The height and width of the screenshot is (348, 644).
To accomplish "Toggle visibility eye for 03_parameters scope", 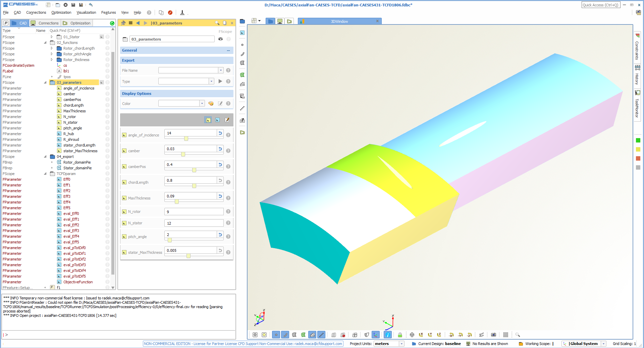I will [220, 39].
